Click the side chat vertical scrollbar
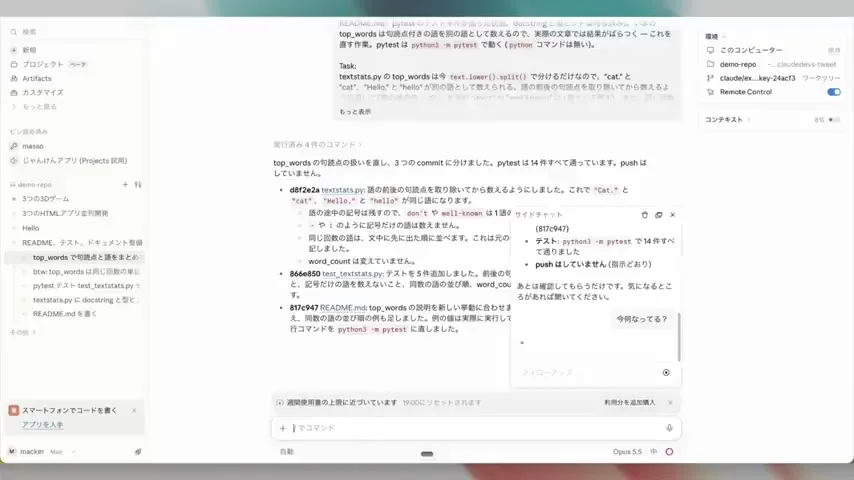This screenshot has height=480, width=854. pyautogui.click(x=679, y=337)
